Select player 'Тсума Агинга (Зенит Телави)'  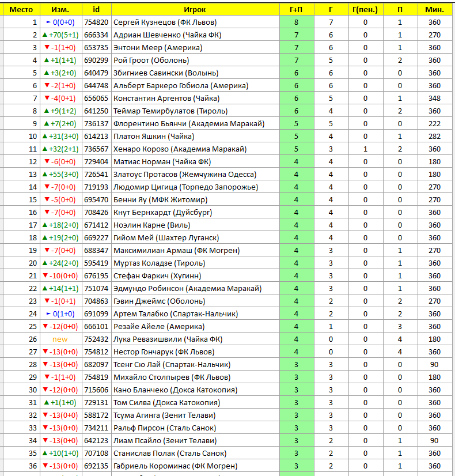(195, 415)
